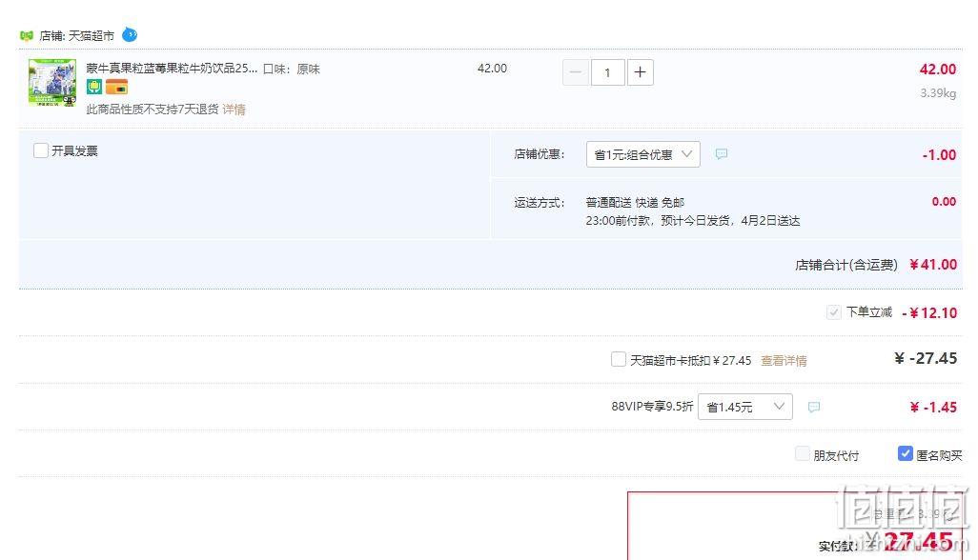The height and width of the screenshot is (560, 978).
Task: Click the unit price 42.00 text
Action: click(x=492, y=69)
